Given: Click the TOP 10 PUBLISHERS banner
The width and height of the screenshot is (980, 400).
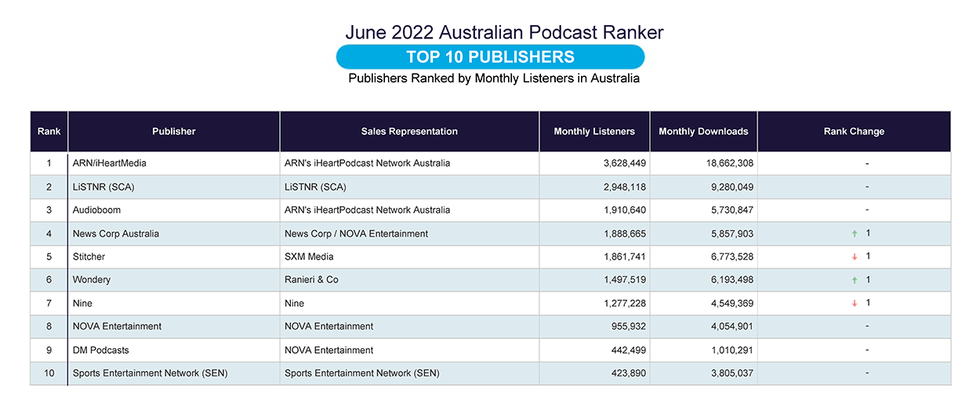Looking at the screenshot, I should coord(490,56).
